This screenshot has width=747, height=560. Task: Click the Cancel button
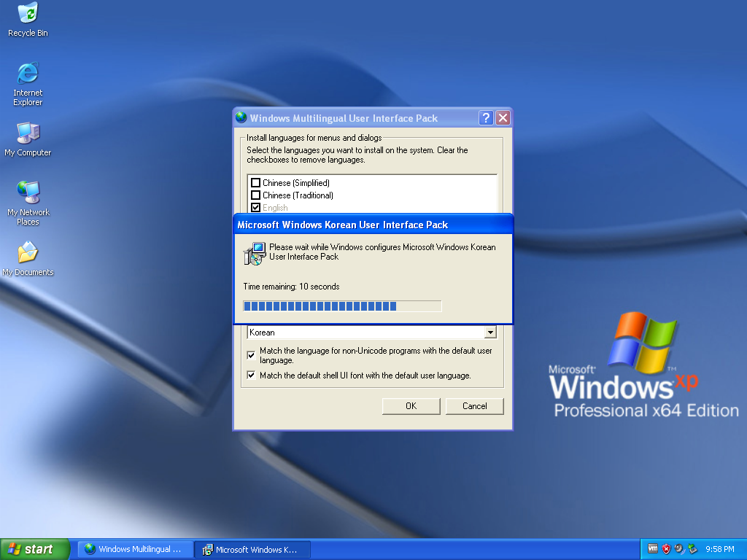[x=474, y=406]
